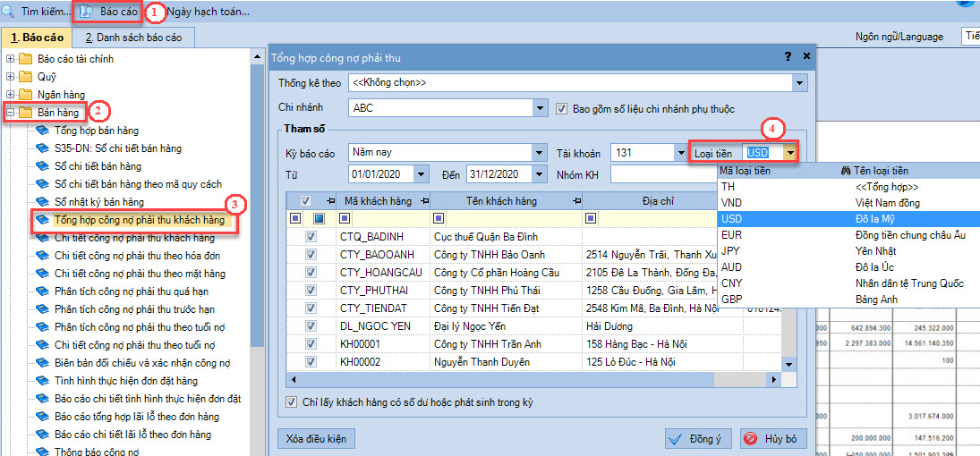The width and height of the screenshot is (980, 456).
Task: Open the Đến date picker dropdown
Action: (541, 173)
